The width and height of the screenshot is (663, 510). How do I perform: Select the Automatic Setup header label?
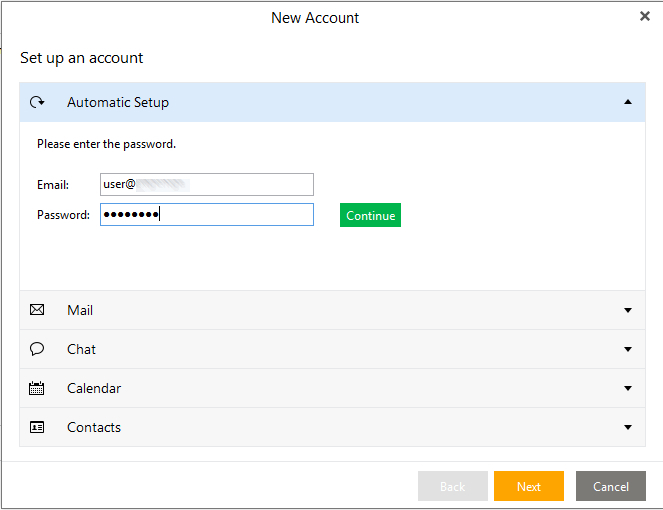[118, 102]
